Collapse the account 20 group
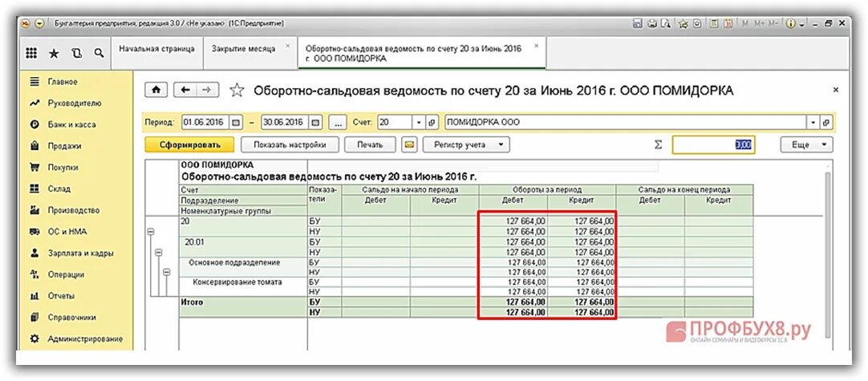This screenshot has width=868, height=381. coord(151,233)
